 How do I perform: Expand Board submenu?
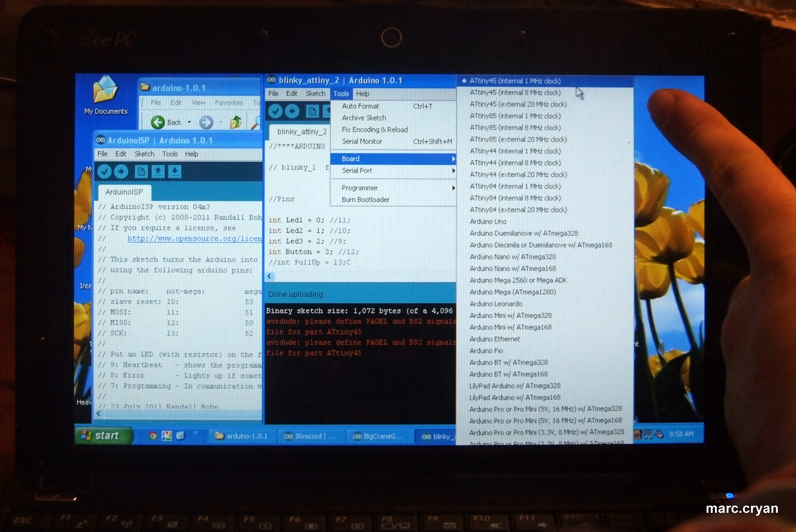[393, 159]
